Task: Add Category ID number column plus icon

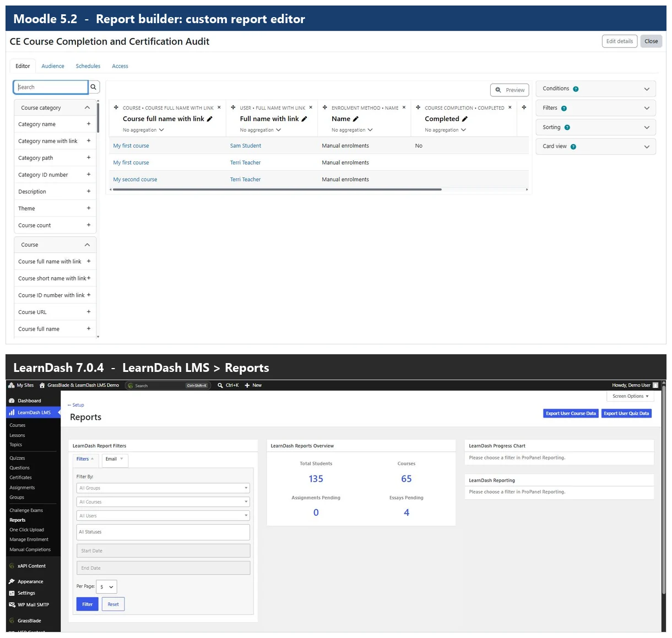Action: click(x=89, y=175)
